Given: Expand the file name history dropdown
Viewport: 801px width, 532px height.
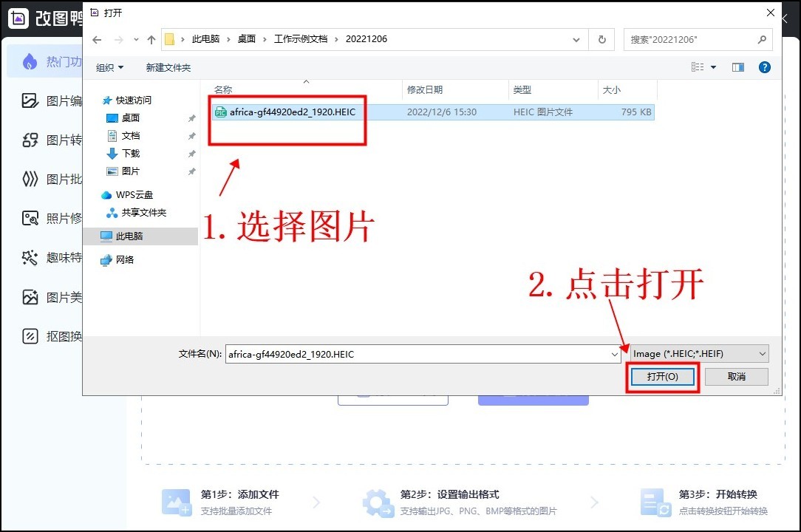Looking at the screenshot, I should 616,354.
